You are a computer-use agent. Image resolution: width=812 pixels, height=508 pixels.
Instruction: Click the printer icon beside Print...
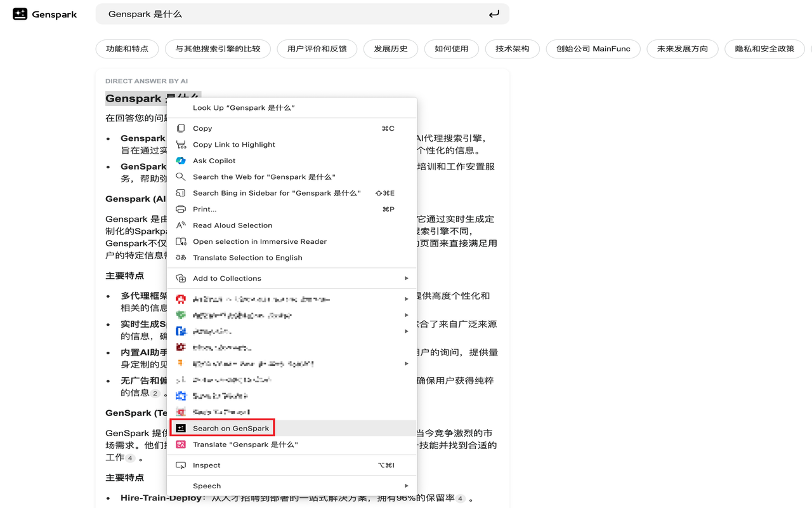click(181, 209)
